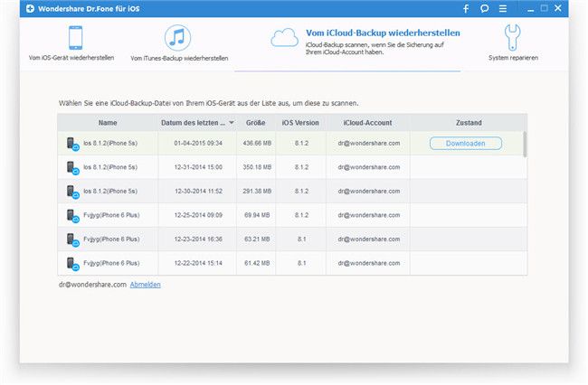
Task: Click device icon of 12-25-2014 backup
Action: (72, 216)
